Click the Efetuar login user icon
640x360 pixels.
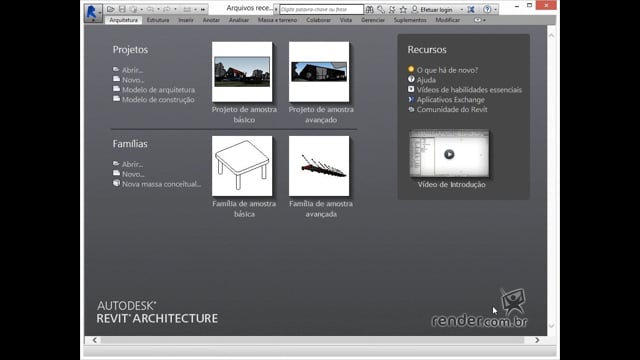click(415, 9)
